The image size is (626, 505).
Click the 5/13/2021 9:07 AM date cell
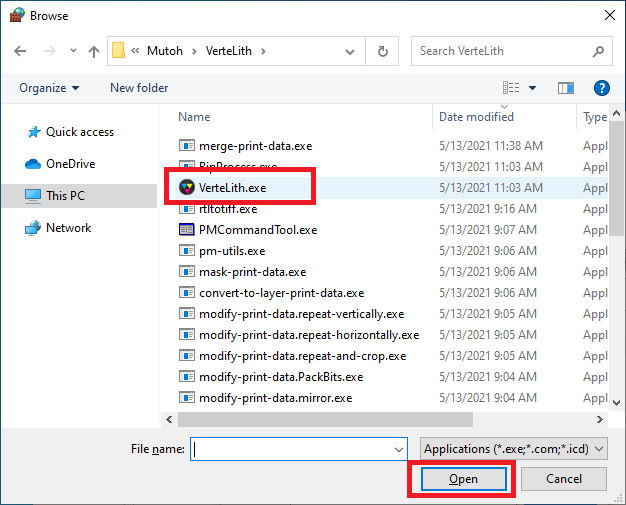[488, 230]
